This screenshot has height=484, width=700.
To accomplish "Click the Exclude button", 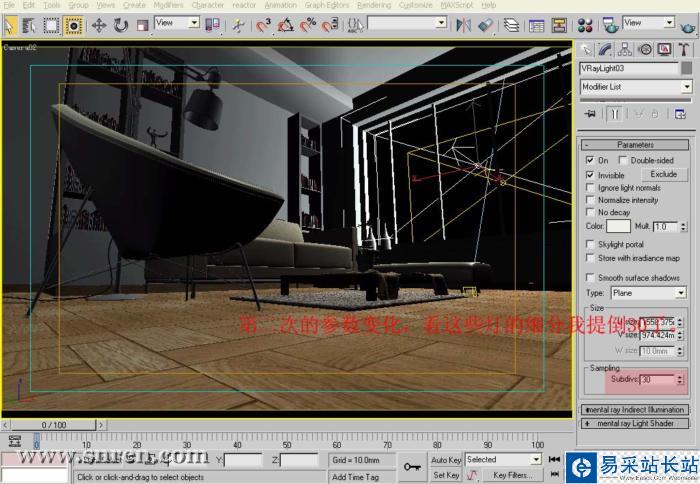I will tap(663, 174).
